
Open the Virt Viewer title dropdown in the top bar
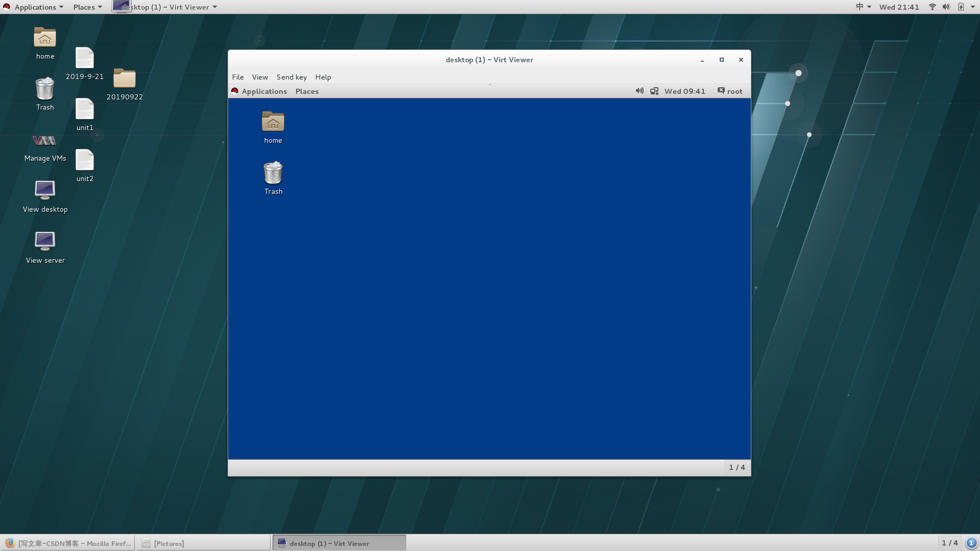(x=169, y=7)
